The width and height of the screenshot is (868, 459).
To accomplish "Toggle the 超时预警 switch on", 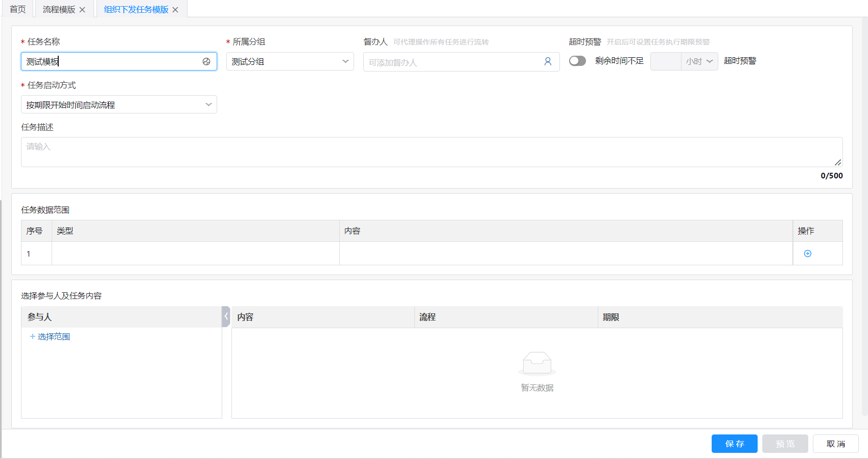I will point(577,61).
